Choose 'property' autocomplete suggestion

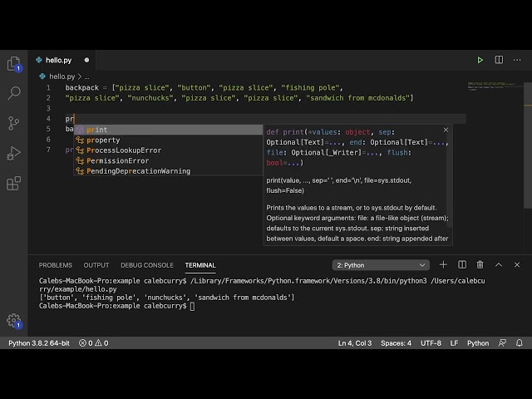[168, 140]
